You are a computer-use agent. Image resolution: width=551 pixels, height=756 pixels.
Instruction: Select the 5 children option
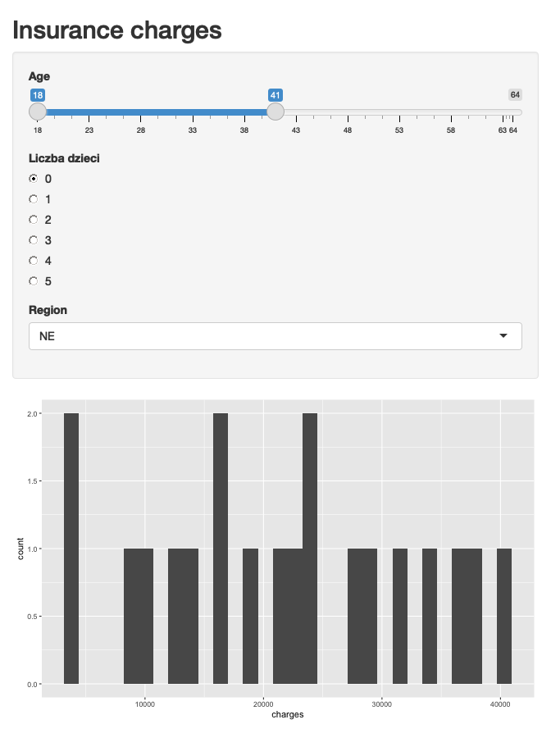click(x=34, y=281)
